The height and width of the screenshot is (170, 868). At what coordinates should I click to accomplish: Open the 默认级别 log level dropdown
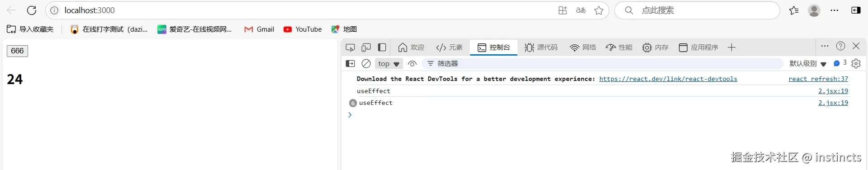(808, 64)
